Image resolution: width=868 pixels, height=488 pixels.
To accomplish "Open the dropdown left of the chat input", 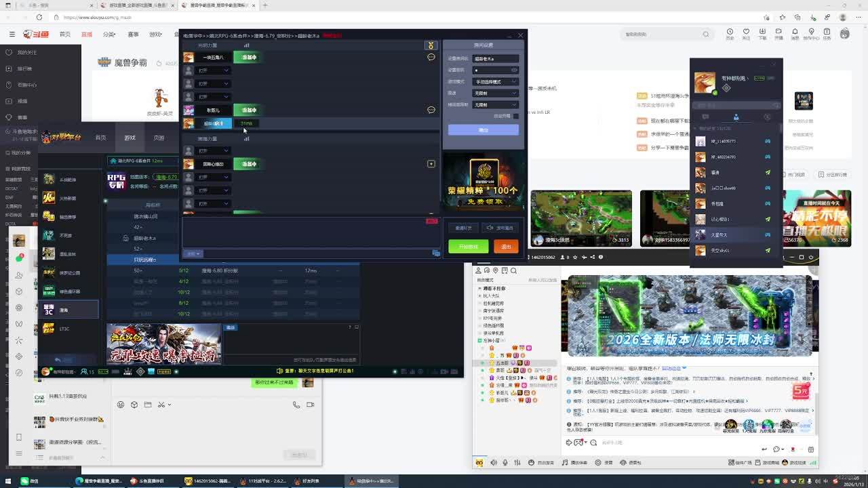I will (193, 253).
